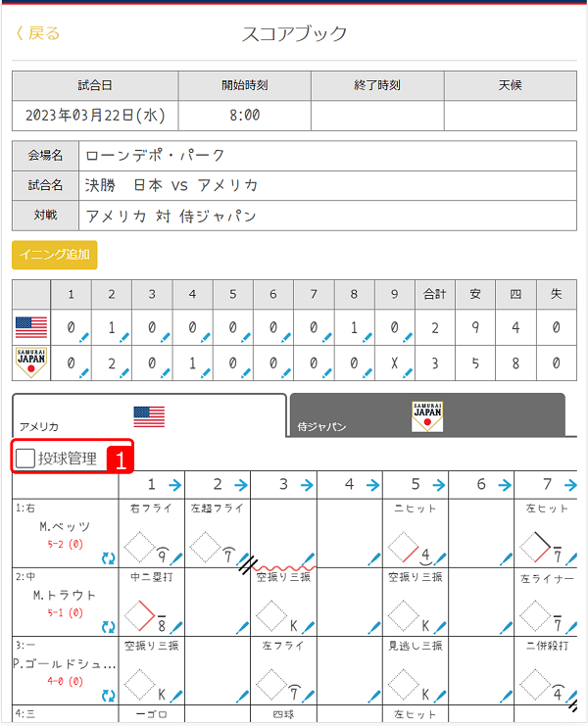Edit Japan score for inning 6

click(286, 373)
